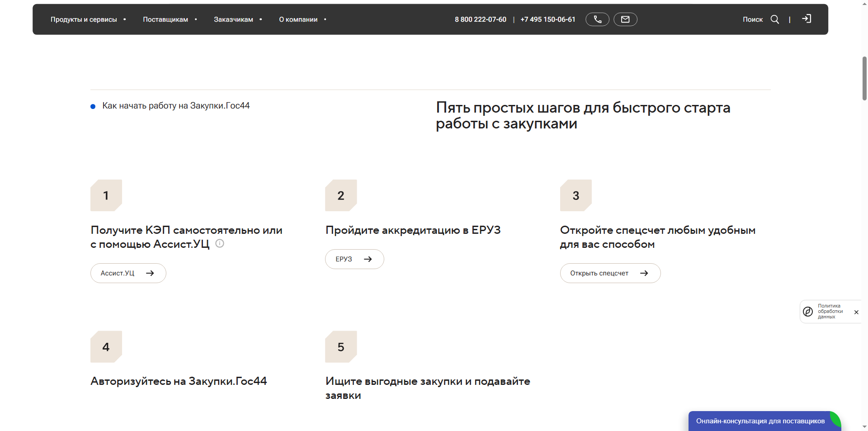Open site search via Поиск label
The width and height of the screenshot is (868, 431).
[753, 19]
